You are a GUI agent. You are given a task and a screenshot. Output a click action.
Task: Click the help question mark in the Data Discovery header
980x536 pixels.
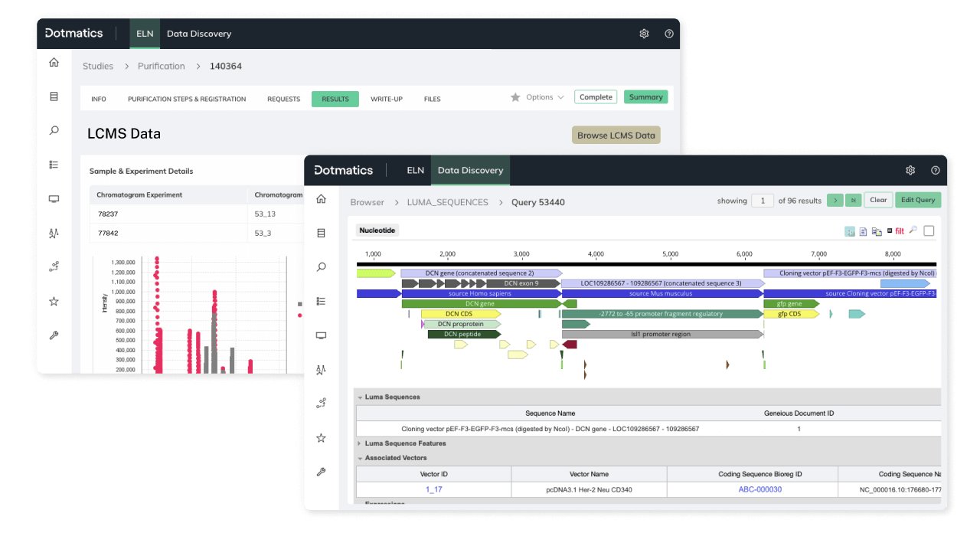coord(935,170)
